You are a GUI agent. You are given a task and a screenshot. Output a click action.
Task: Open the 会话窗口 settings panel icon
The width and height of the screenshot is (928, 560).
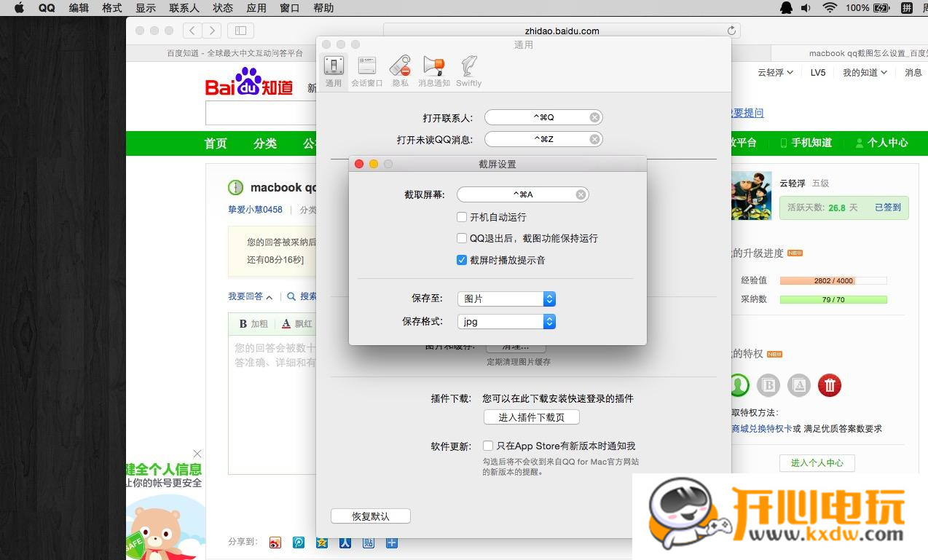(x=366, y=69)
